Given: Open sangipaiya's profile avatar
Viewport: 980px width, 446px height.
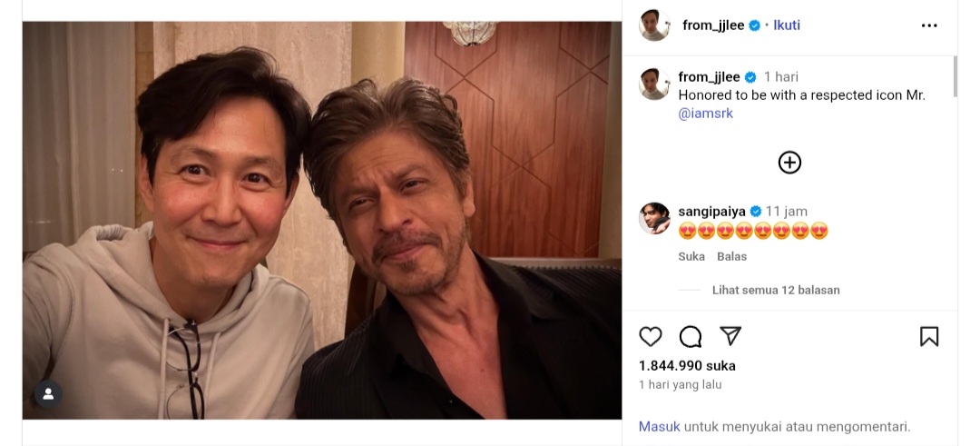Looking at the screenshot, I should pos(654,219).
